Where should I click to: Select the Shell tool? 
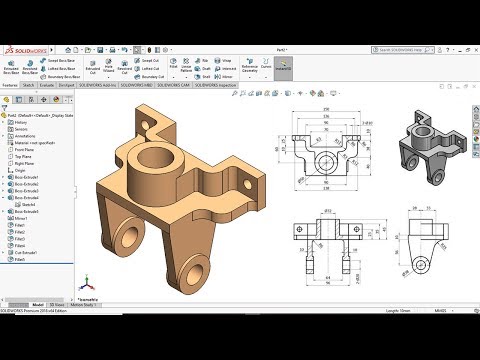tap(202, 77)
